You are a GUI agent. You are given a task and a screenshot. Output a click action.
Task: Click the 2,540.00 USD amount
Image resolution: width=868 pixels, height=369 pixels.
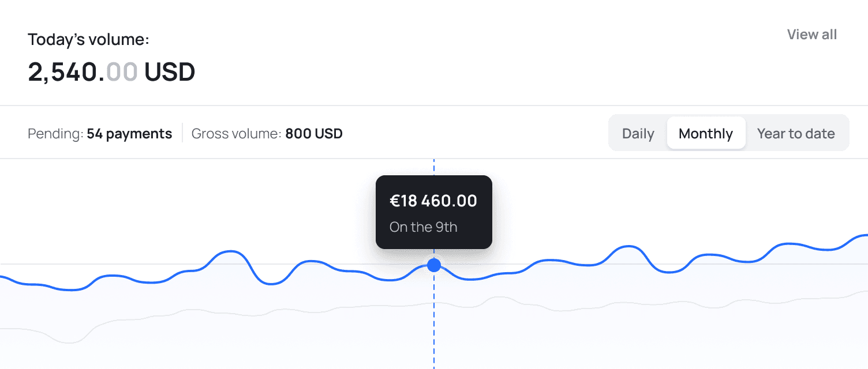pos(111,71)
